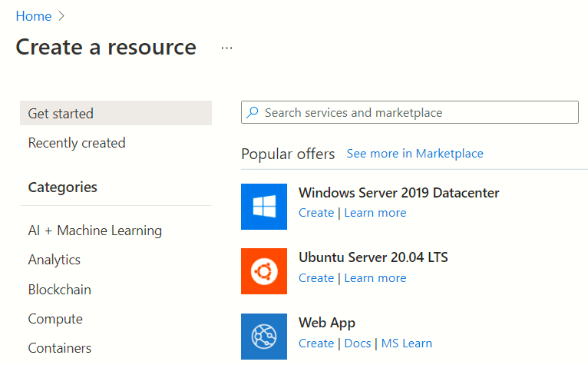Go back to Home breadcrumb
Image resolution: width=588 pixels, height=365 pixels.
34,16
